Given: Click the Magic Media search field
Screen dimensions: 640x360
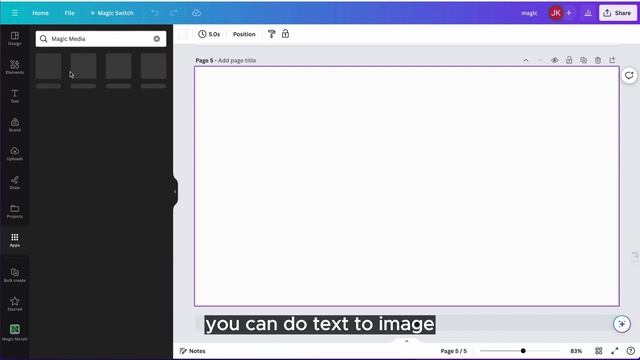Looking at the screenshot, I should pos(100,39).
